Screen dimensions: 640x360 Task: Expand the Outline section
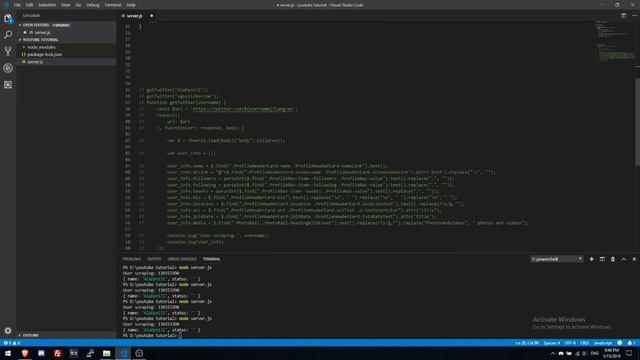click(30, 335)
